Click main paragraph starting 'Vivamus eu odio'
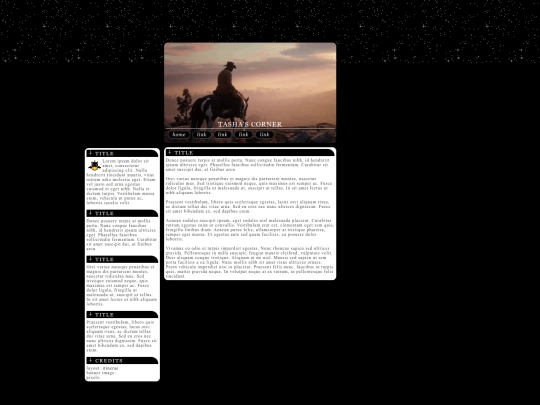The width and height of the screenshot is (540, 405). pos(250,262)
